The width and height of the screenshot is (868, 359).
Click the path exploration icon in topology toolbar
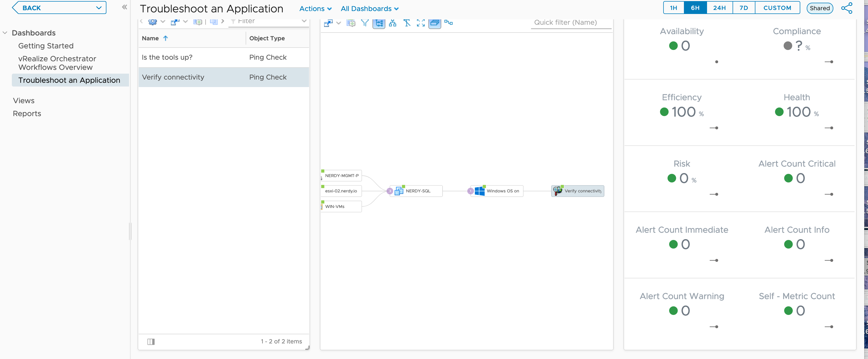(449, 23)
